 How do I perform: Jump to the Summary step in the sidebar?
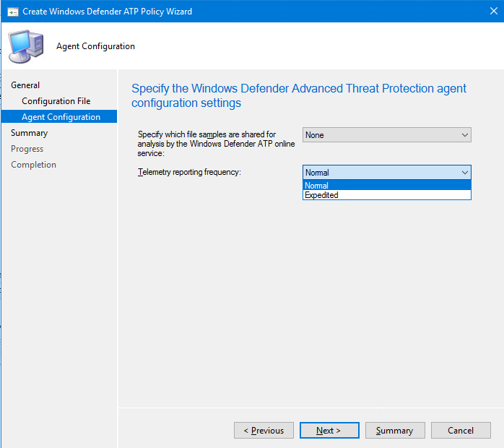tap(29, 133)
